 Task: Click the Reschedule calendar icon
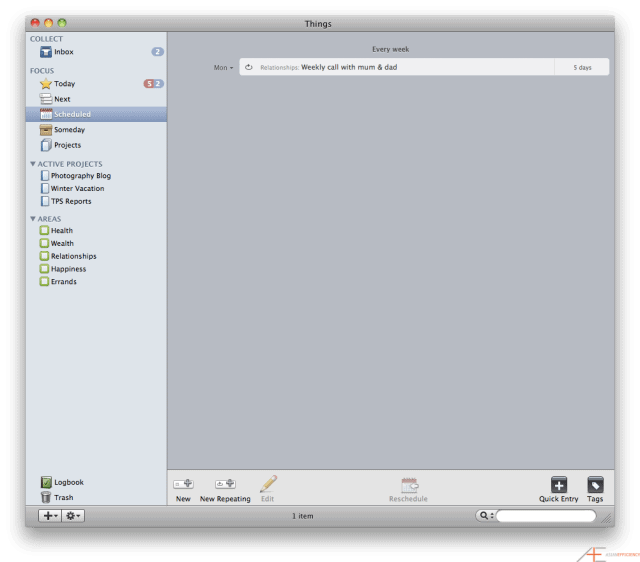[409, 485]
